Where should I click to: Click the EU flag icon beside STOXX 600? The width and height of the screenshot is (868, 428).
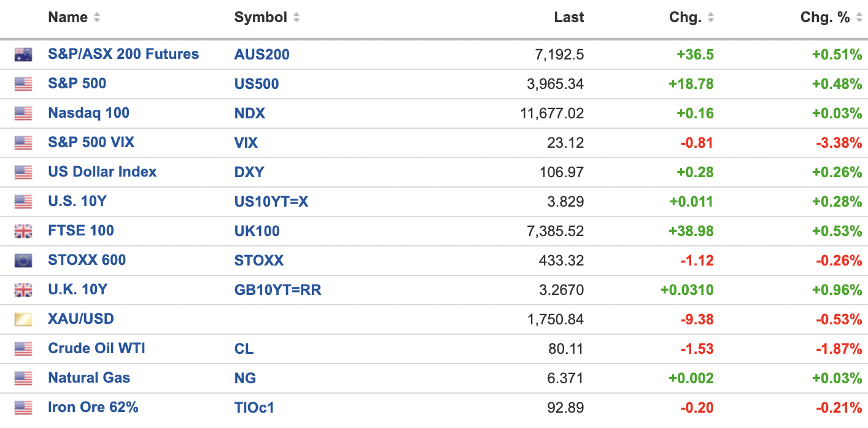click(x=23, y=261)
